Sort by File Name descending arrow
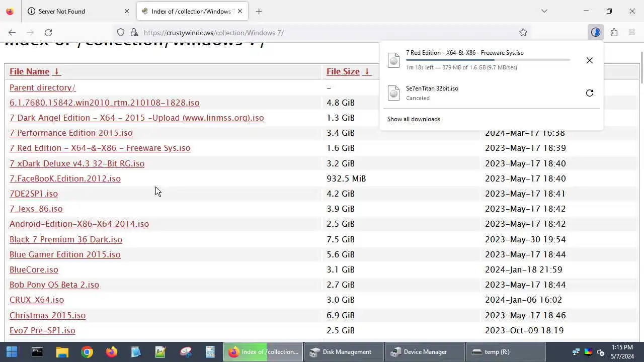Viewport: 644px width, 362px height. coord(56,72)
